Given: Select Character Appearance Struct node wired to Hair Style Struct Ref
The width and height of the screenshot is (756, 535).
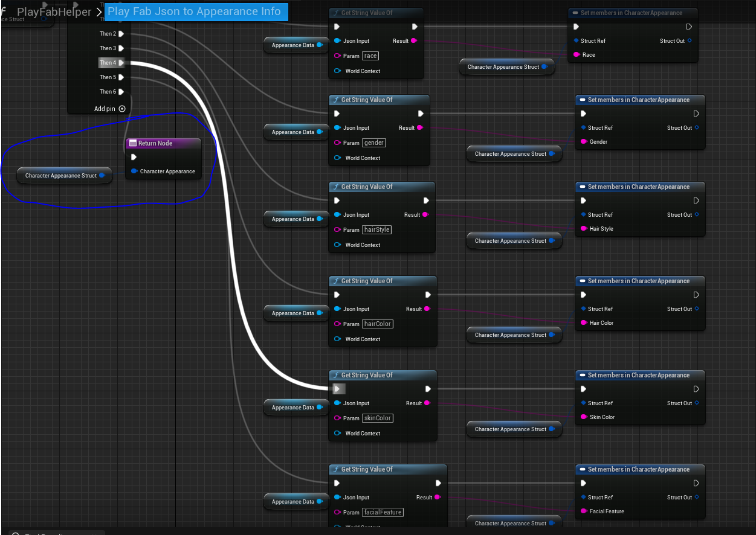Looking at the screenshot, I should 514,241.
